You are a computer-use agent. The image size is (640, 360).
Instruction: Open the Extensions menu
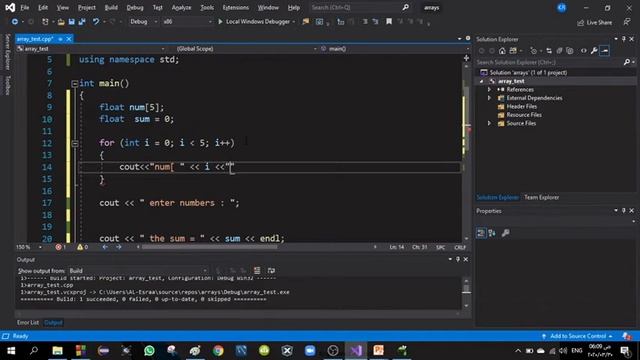coord(236,7)
